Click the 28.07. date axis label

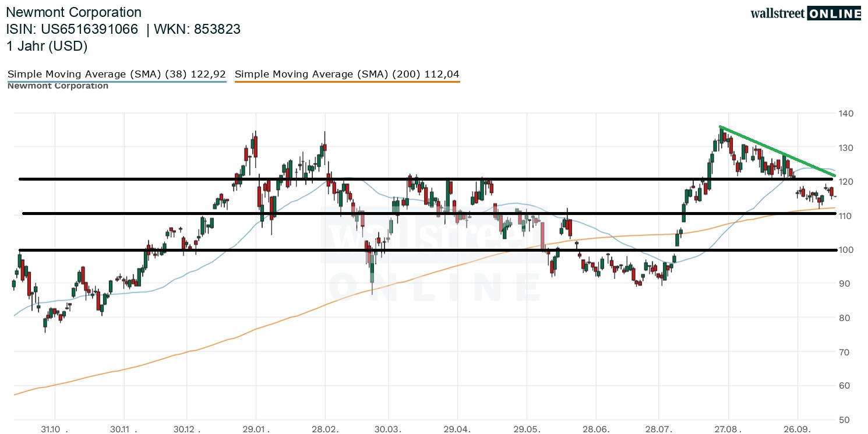[x=659, y=429]
